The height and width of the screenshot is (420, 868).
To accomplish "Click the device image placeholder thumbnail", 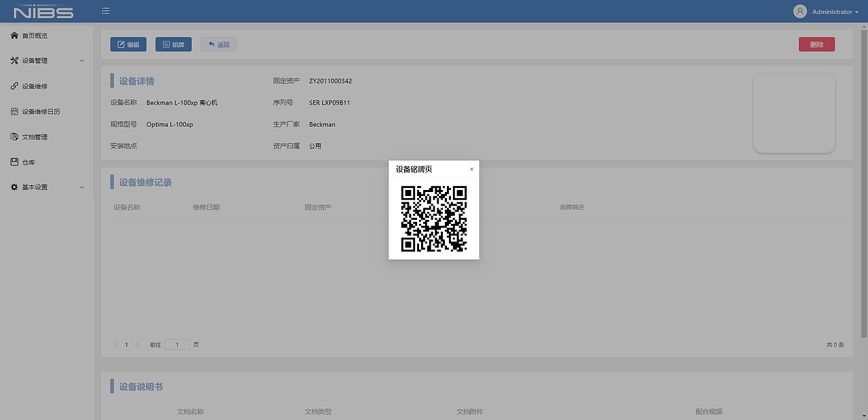I will 794,113.
